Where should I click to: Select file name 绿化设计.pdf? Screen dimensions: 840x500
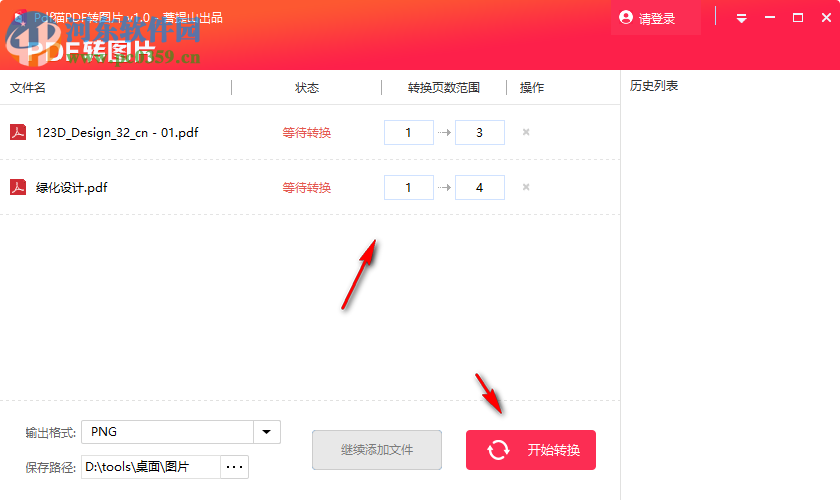point(71,188)
